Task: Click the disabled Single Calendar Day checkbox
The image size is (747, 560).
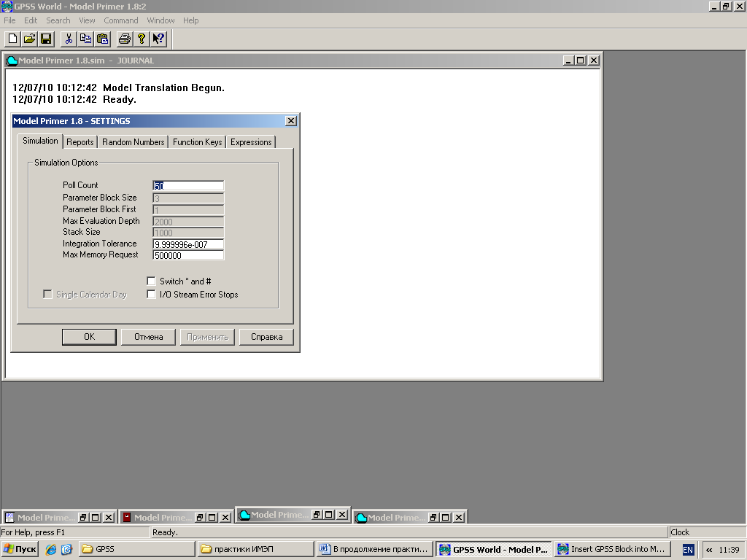Action: pos(47,295)
